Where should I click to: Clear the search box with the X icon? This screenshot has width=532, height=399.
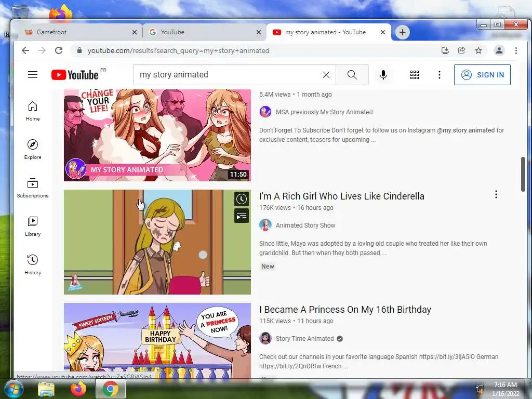click(326, 75)
